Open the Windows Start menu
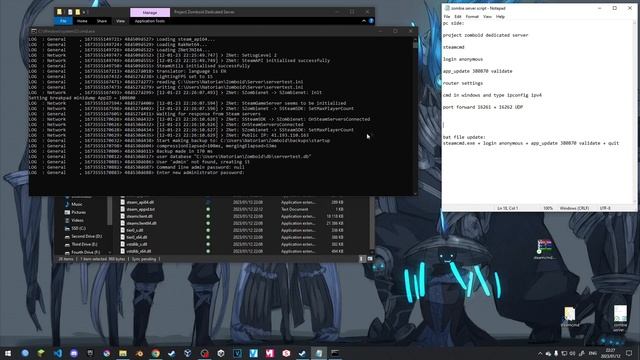 click(x=8, y=353)
